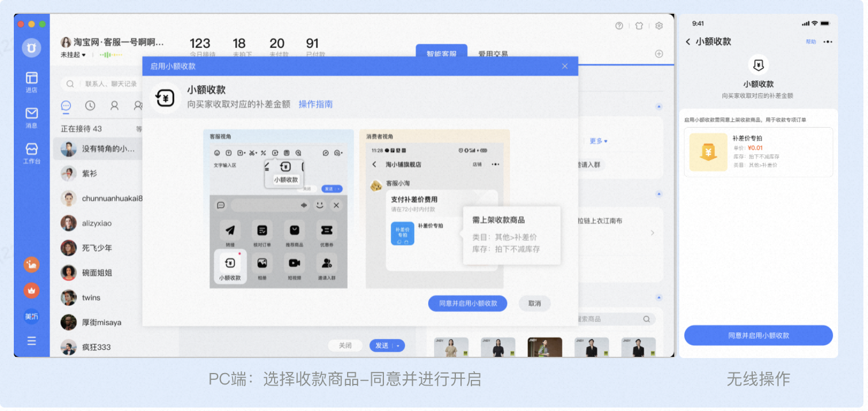
Task: Click the 小额收款 tile in 客服视角 preview
Action: point(230,267)
